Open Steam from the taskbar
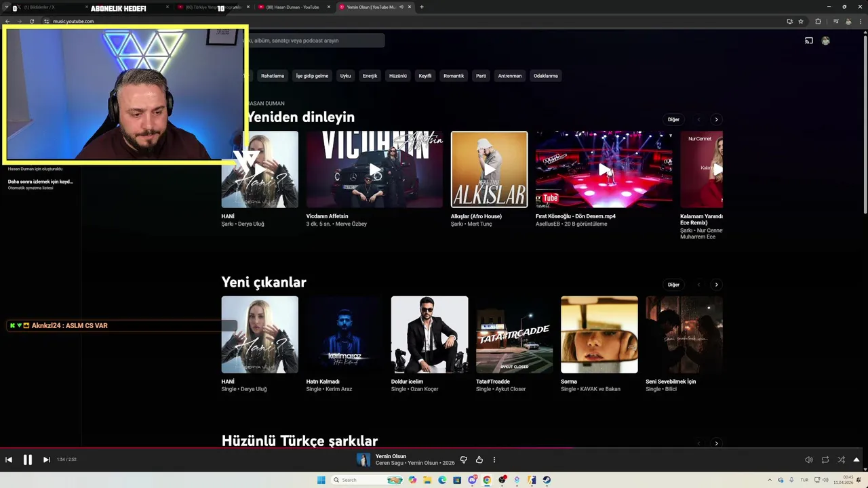This screenshot has width=868, height=488. click(547, 480)
